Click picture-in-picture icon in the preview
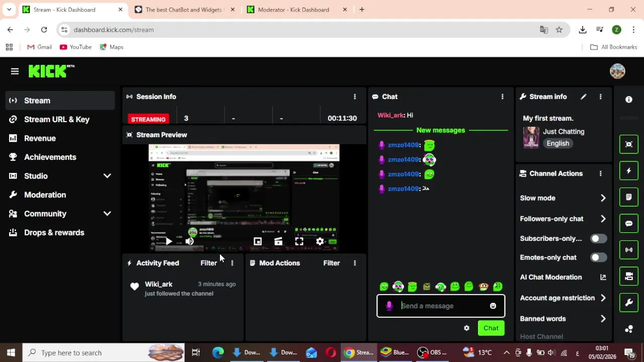644x362 pixels. click(258, 242)
